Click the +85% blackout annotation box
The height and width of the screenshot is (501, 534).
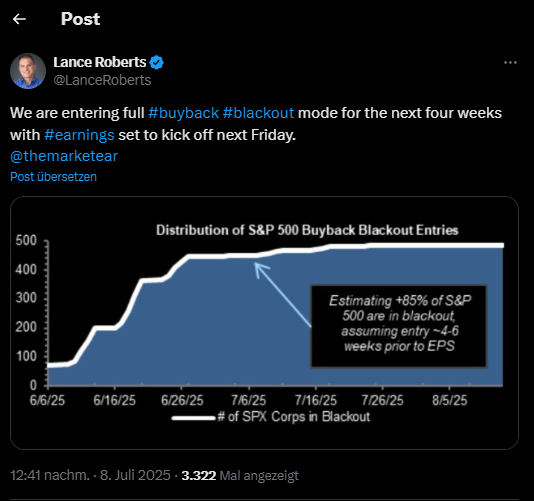click(x=398, y=326)
